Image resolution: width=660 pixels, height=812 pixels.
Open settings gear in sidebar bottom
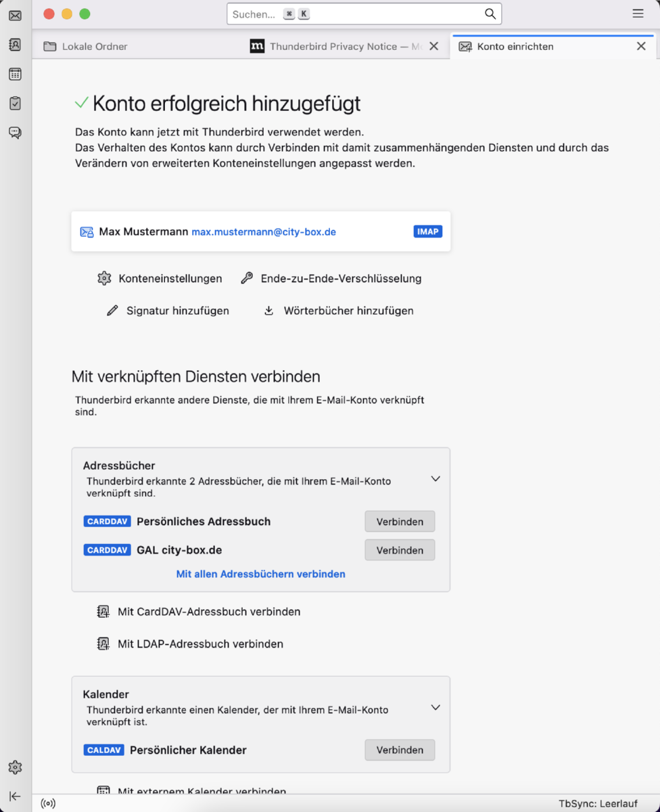click(15, 767)
